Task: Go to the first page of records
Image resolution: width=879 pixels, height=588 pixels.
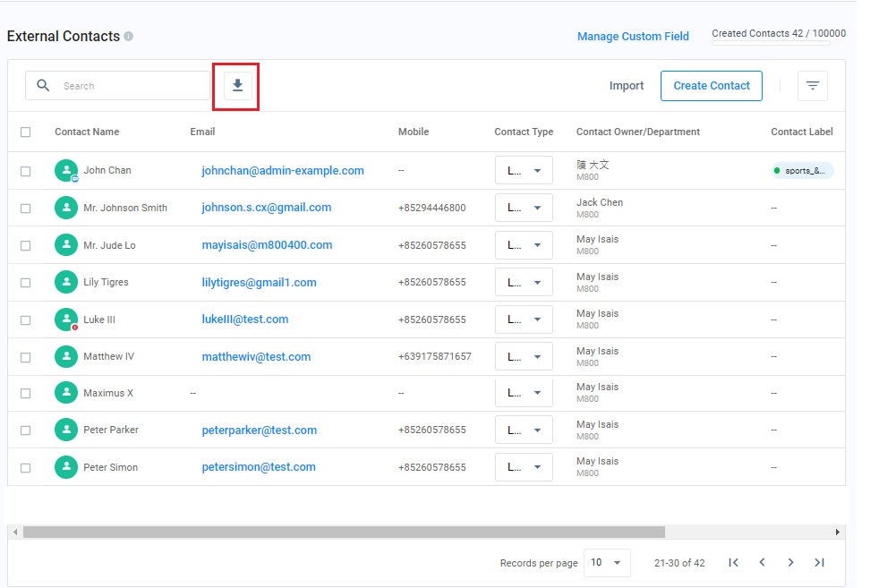Action: [x=733, y=563]
